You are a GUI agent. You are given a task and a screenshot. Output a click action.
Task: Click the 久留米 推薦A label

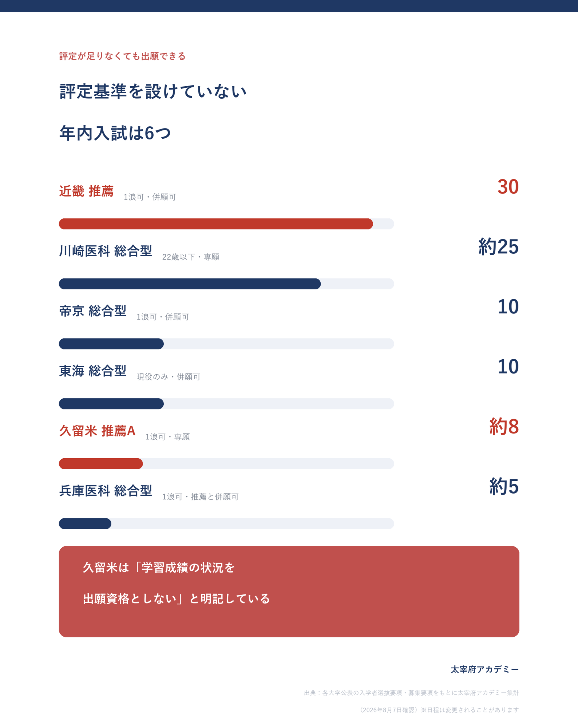pyautogui.click(x=97, y=431)
